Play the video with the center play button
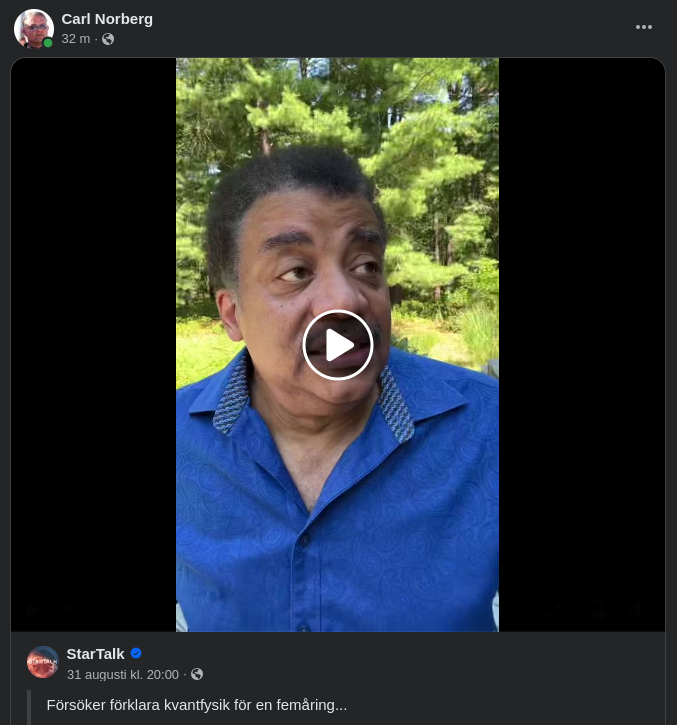This screenshot has height=725, width=677. 338,345
